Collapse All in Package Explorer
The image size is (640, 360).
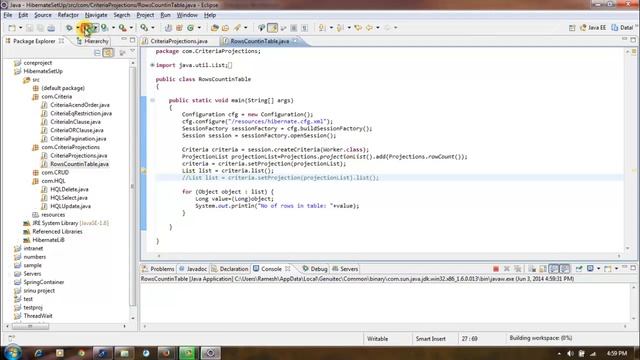coord(97,53)
